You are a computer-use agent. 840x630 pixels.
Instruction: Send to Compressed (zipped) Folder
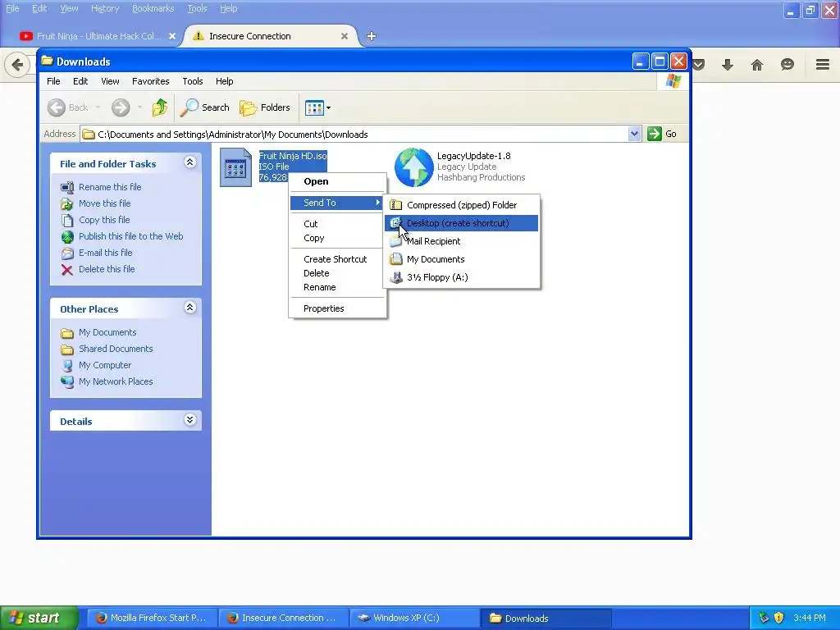[x=461, y=205]
